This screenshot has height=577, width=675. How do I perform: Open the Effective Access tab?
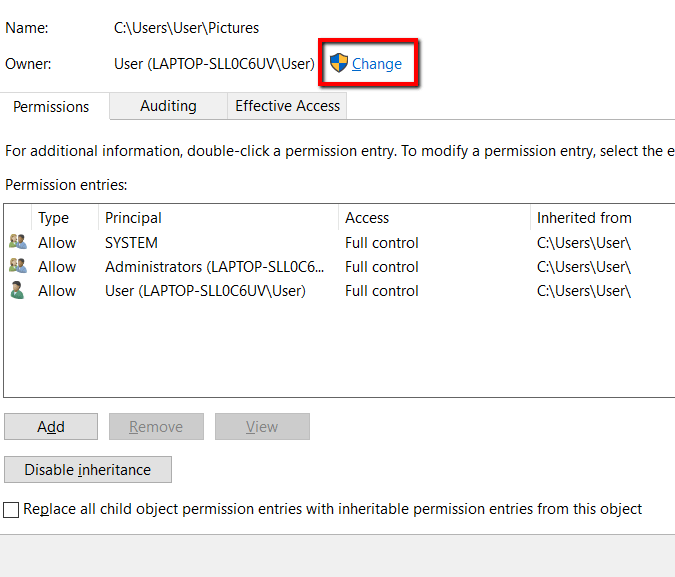(x=287, y=106)
